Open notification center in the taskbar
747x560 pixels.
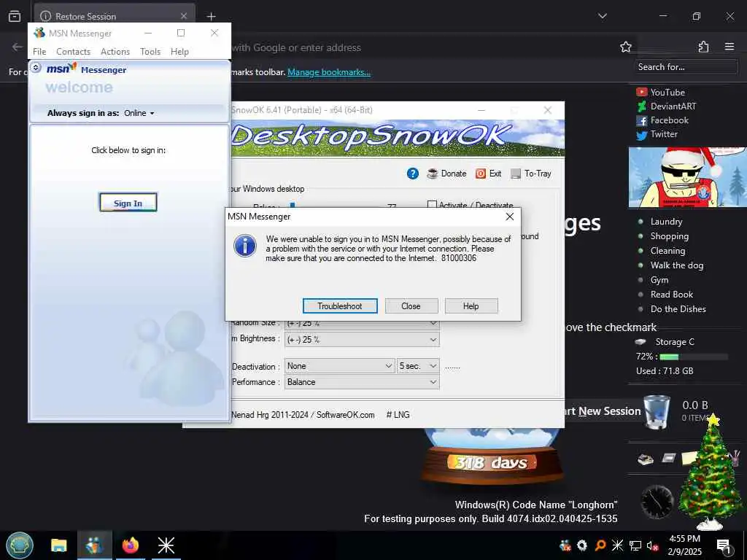(x=724, y=545)
